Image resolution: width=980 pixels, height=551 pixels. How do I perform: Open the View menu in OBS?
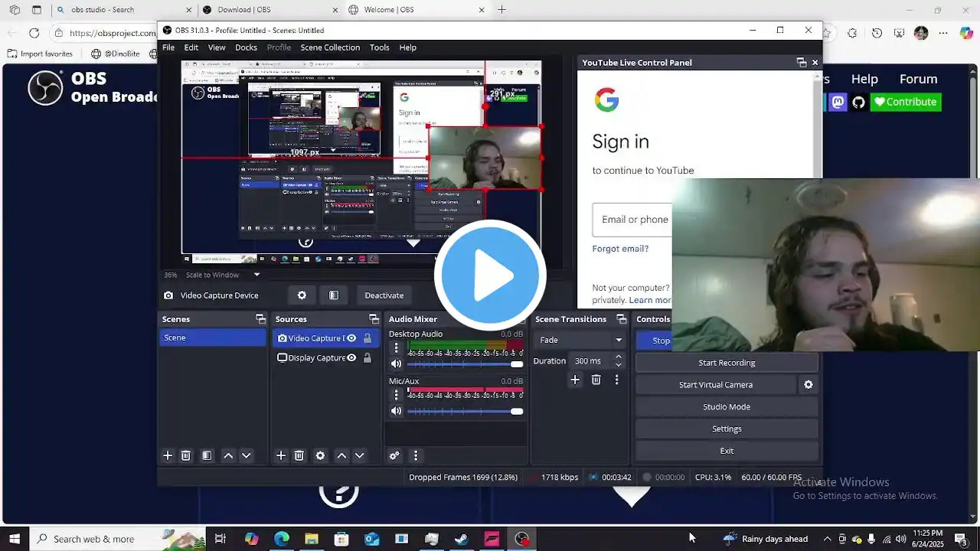point(217,47)
